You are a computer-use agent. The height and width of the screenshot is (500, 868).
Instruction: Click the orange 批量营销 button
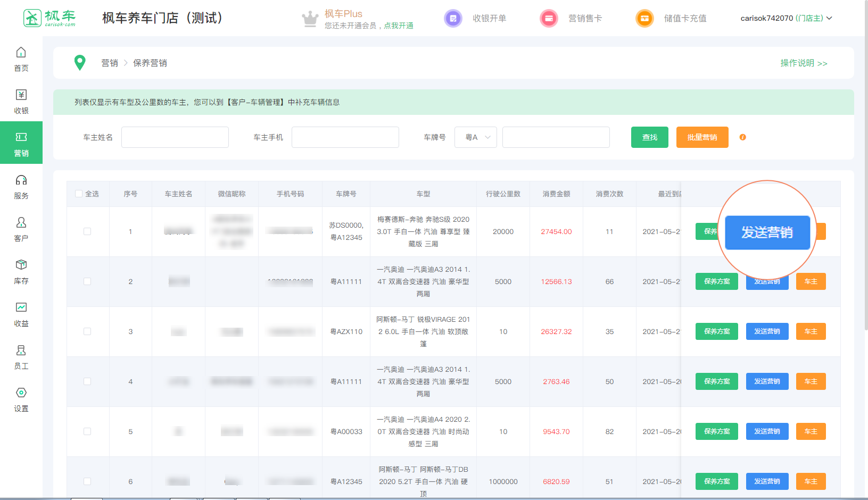pyautogui.click(x=702, y=137)
